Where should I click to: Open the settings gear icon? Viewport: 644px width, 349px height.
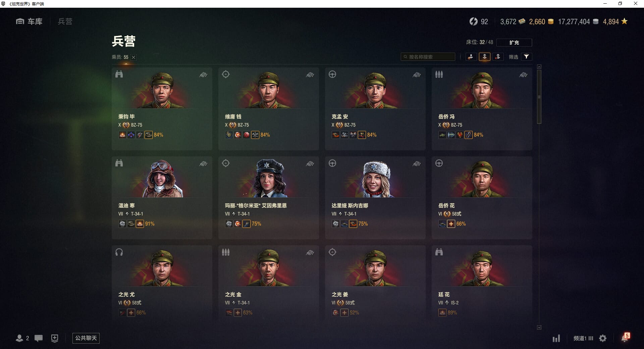603,338
